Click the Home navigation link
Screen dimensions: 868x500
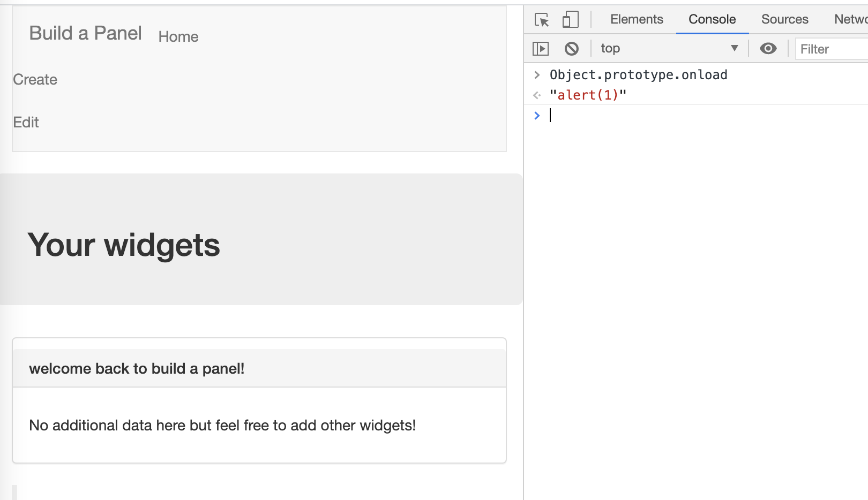pos(178,37)
